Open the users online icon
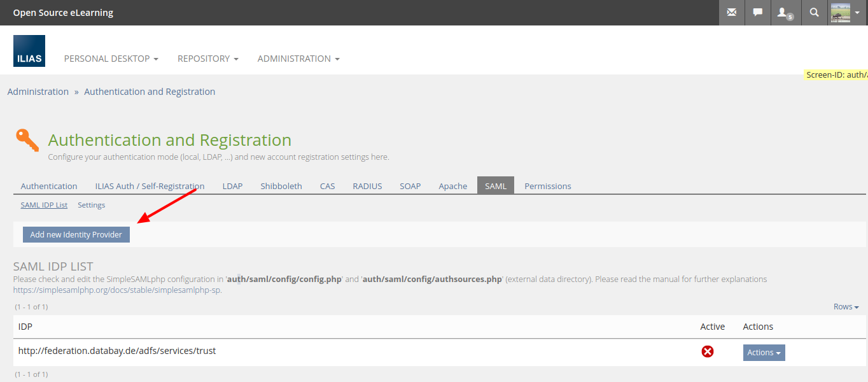The image size is (868, 382). pos(785,13)
